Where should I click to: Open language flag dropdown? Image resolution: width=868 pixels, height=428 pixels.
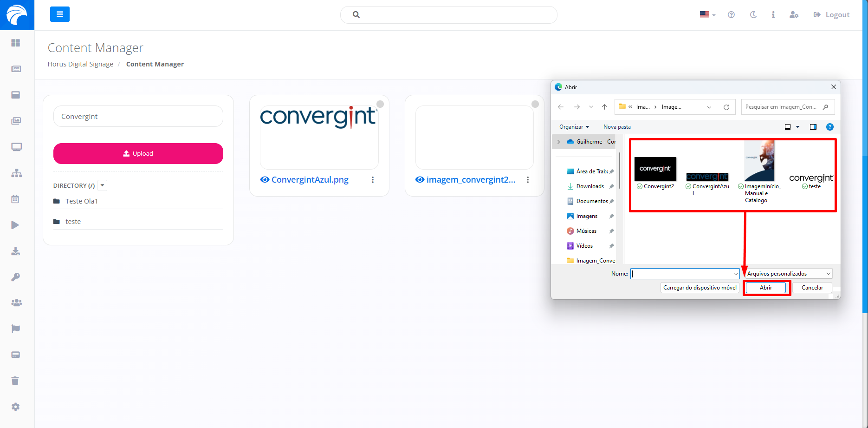[x=707, y=15]
